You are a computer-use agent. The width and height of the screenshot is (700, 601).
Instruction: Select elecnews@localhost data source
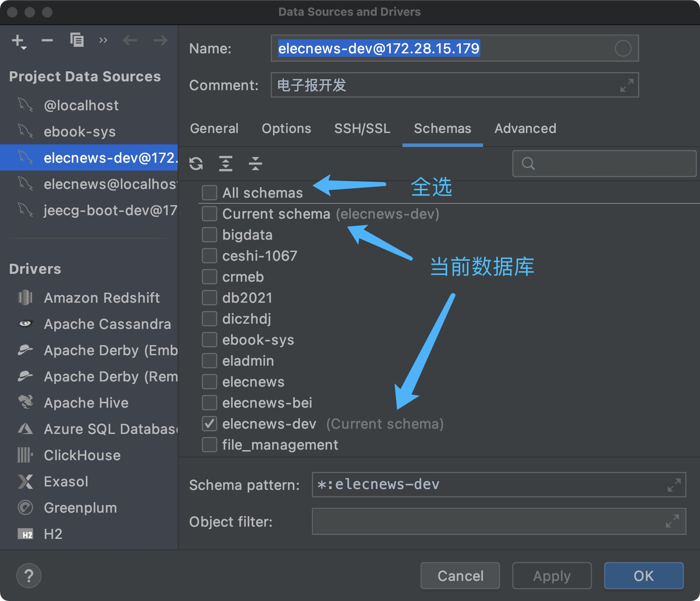(x=89, y=184)
